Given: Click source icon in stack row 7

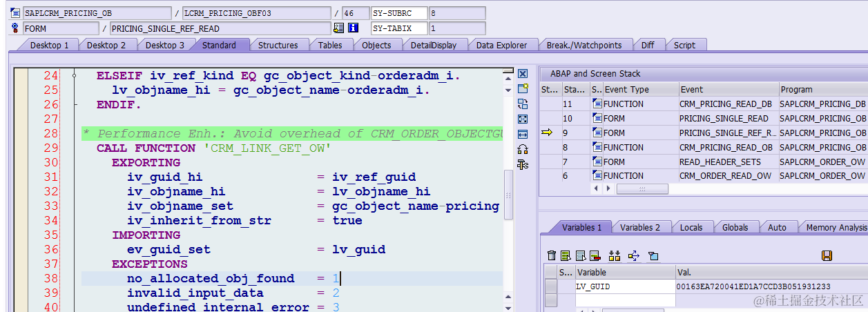Looking at the screenshot, I should [597, 162].
